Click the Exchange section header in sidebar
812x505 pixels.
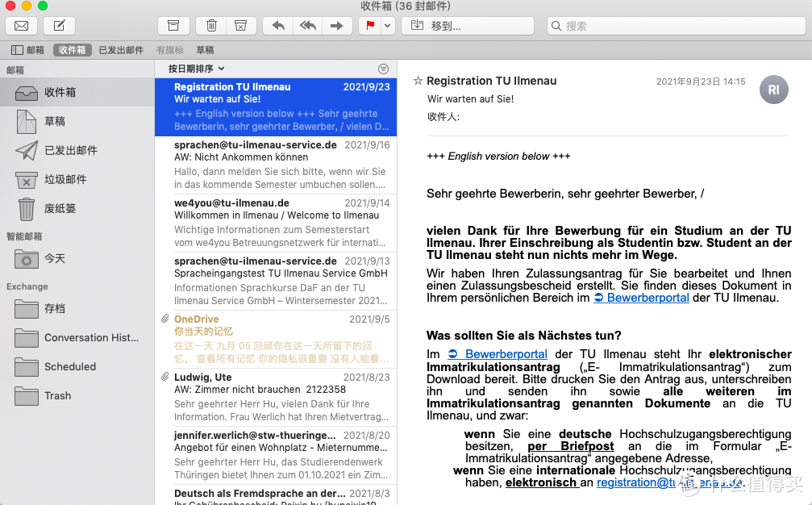tap(27, 286)
